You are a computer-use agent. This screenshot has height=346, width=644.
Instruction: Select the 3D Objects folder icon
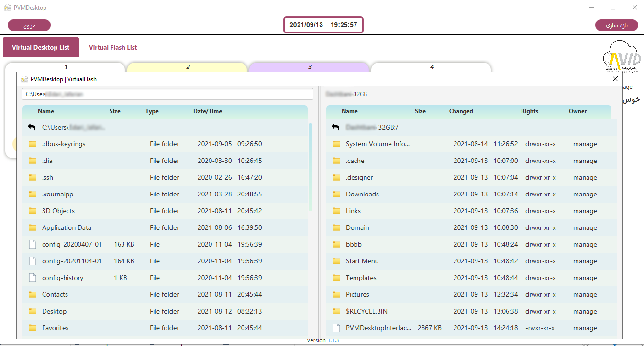(x=33, y=211)
